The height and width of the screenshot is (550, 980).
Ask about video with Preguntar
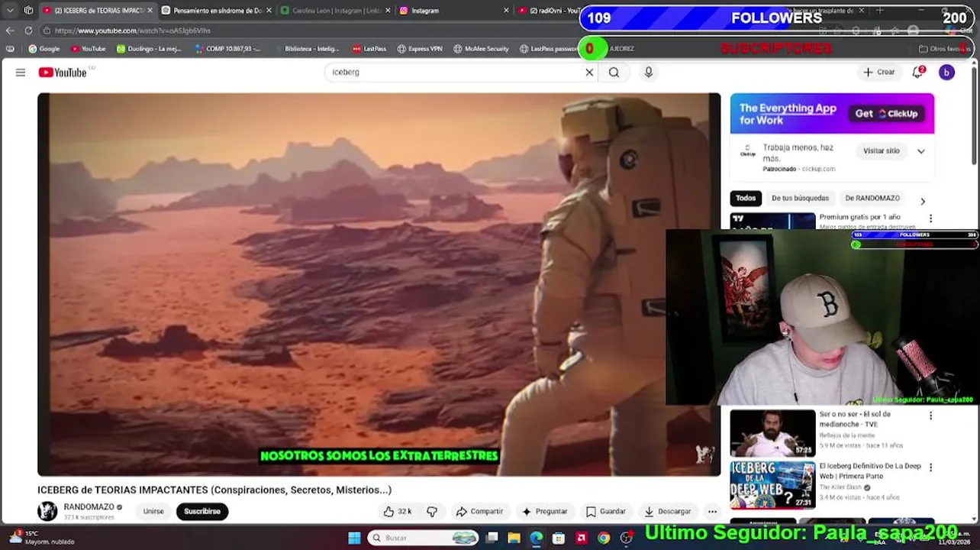coord(545,512)
